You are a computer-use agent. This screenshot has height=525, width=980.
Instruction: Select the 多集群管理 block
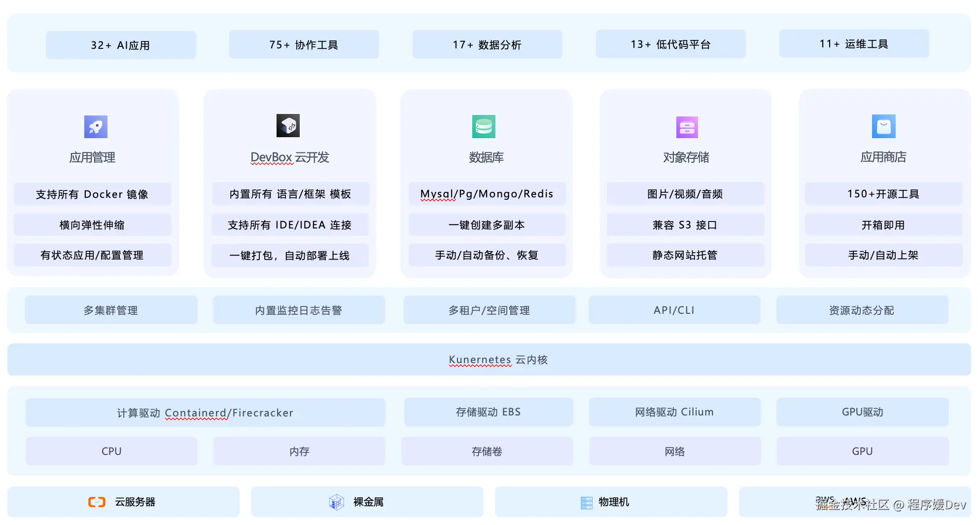pyautogui.click(x=111, y=310)
